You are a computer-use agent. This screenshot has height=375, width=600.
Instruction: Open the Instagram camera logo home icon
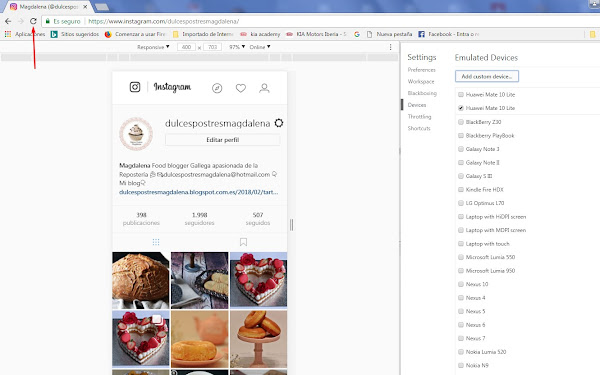point(135,87)
